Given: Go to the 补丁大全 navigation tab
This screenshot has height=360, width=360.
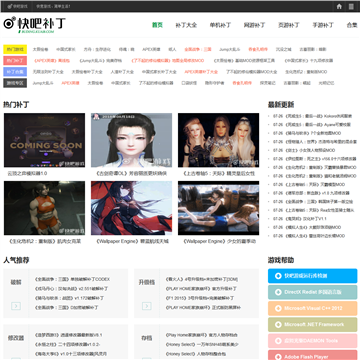Looking at the screenshot, I should pos(186,25).
